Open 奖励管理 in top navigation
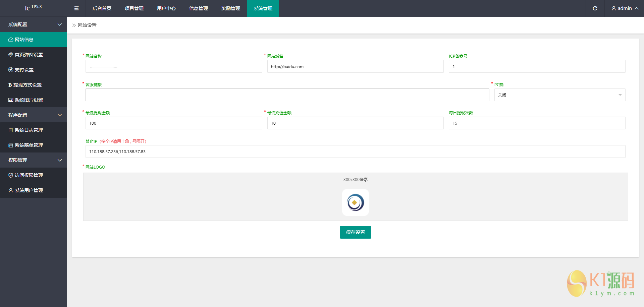Image resolution: width=644 pixels, height=307 pixels. coord(231,8)
